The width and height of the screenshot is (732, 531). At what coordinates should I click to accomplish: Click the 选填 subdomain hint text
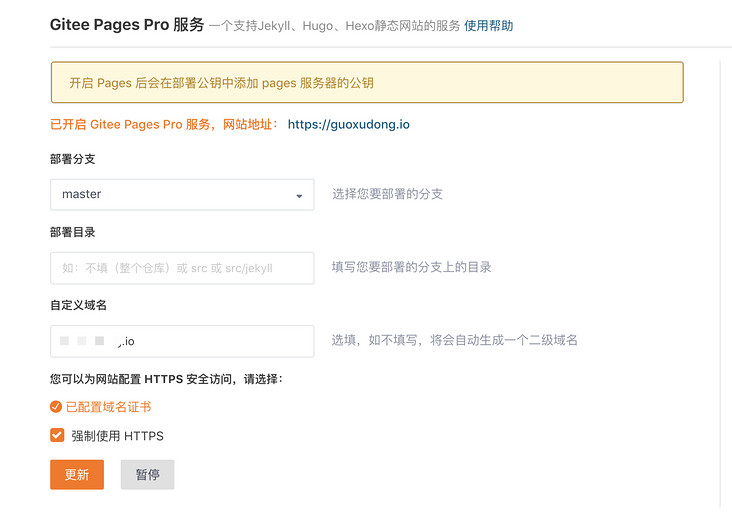point(454,340)
